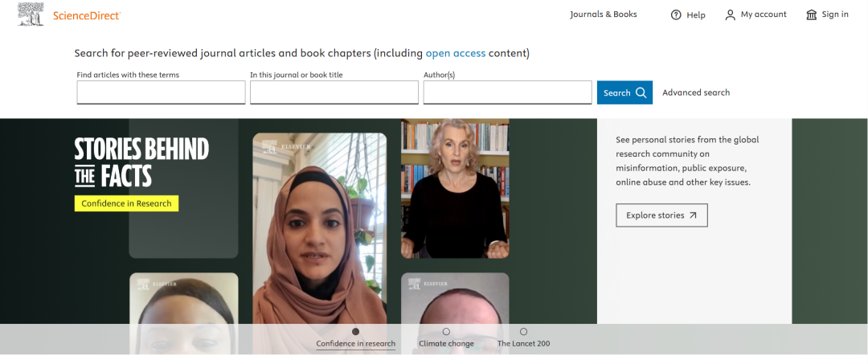Open Journals & Books

(x=604, y=14)
